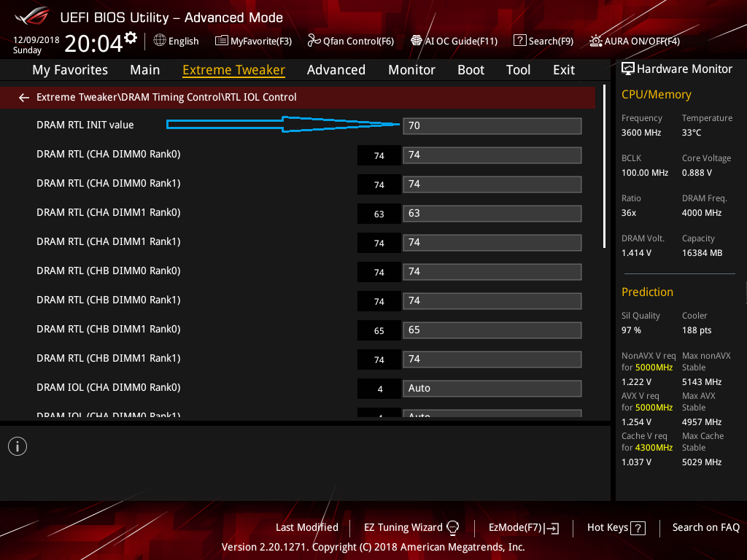This screenshot has height=560, width=747.
Task: Click the settings list vertical scrollbar
Action: tap(604, 167)
